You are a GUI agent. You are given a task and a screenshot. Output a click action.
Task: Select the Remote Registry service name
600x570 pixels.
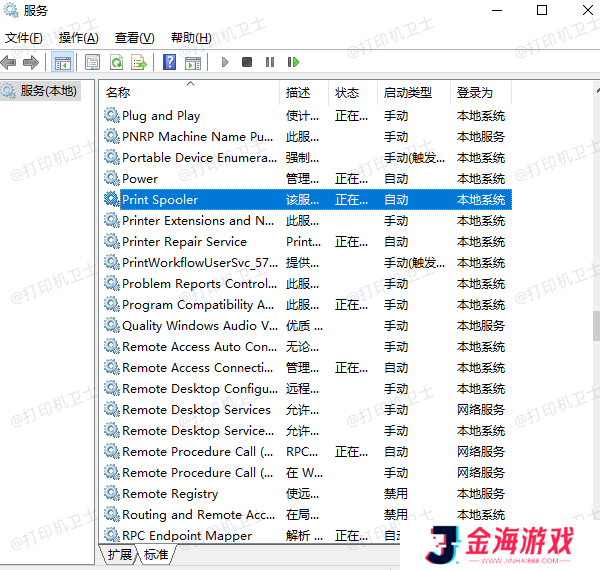pos(170,494)
